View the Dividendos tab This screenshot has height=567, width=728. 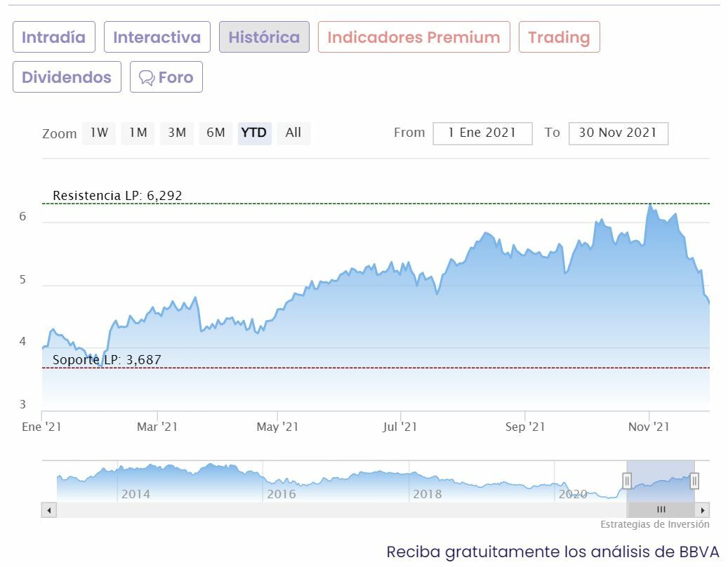pos(67,77)
